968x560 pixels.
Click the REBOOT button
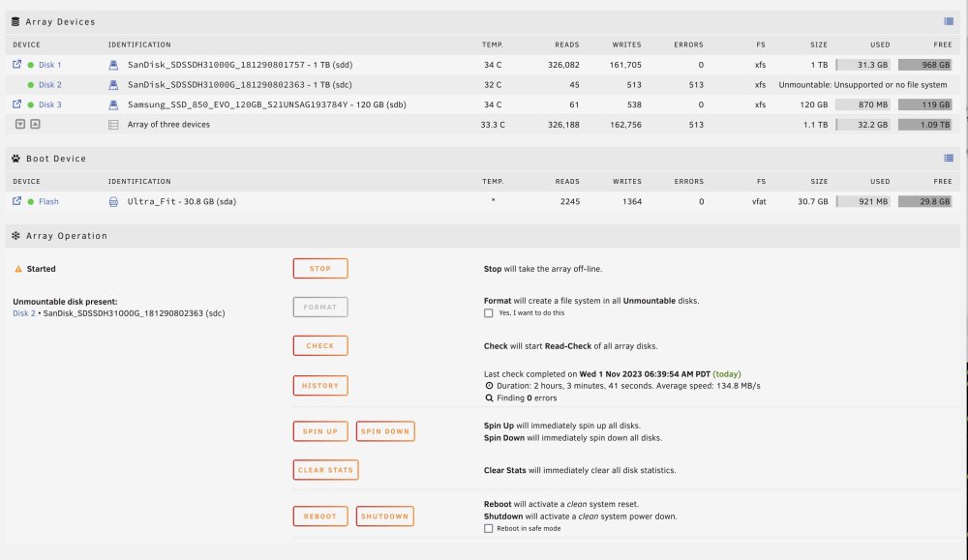(x=320, y=516)
